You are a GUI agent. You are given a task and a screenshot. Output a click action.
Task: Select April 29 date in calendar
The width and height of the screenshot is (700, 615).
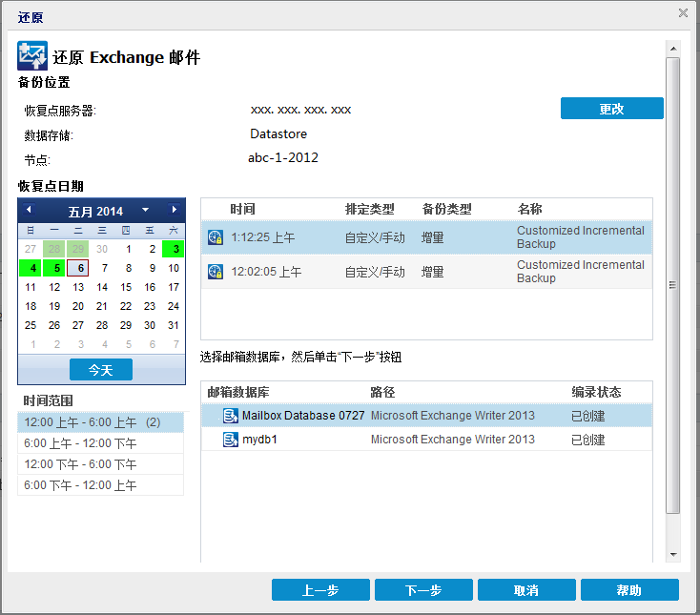tap(78, 249)
